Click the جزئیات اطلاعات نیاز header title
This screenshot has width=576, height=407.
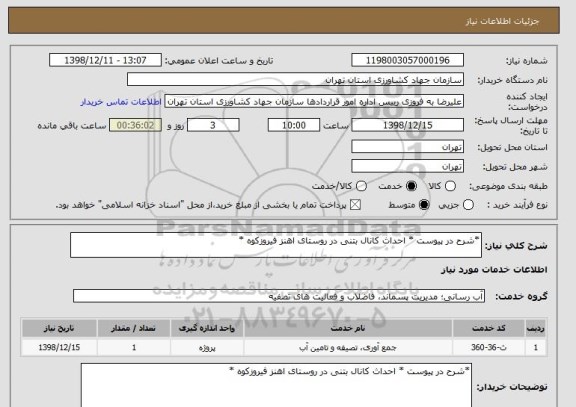[x=503, y=21]
